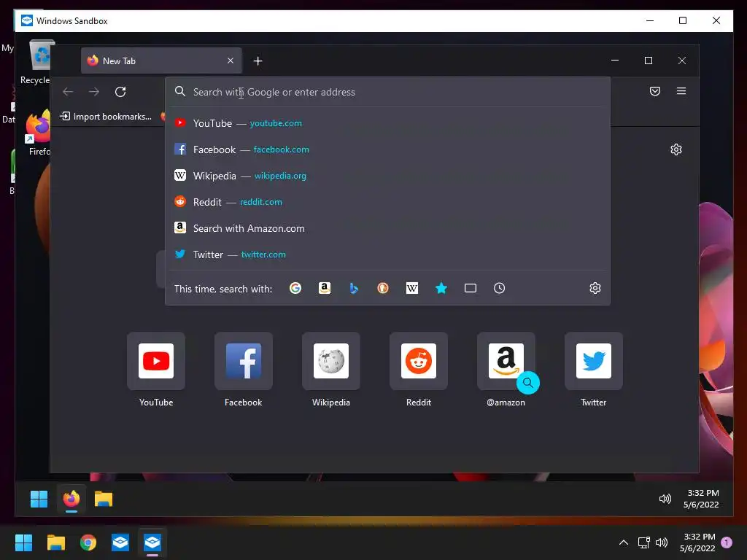Search history using the clock icon
Screen dimensions: 747x560
499,288
